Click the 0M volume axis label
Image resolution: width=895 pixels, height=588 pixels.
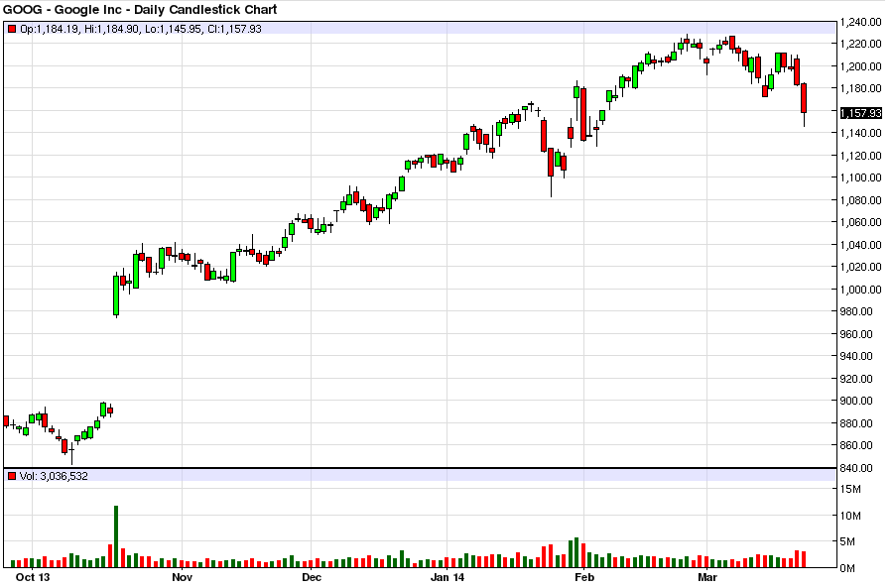pyautogui.click(x=848, y=568)
